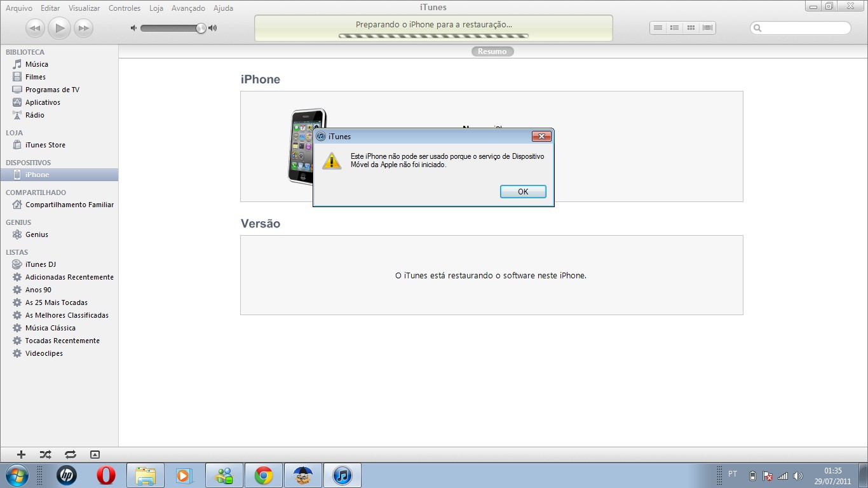Open the Arquivo menu
The width and height of the screenshot is (868, 488).
point(19,8)
